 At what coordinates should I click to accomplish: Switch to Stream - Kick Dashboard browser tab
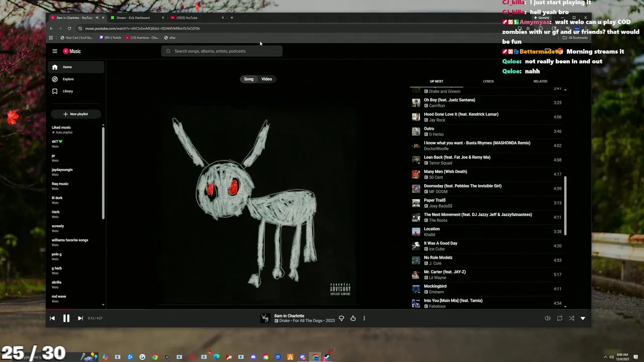click(x=136, y=18)
